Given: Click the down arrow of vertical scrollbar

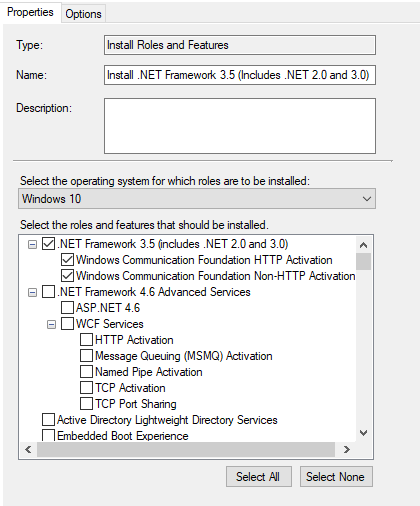Looking at the screenshot, I should (363, 433).
